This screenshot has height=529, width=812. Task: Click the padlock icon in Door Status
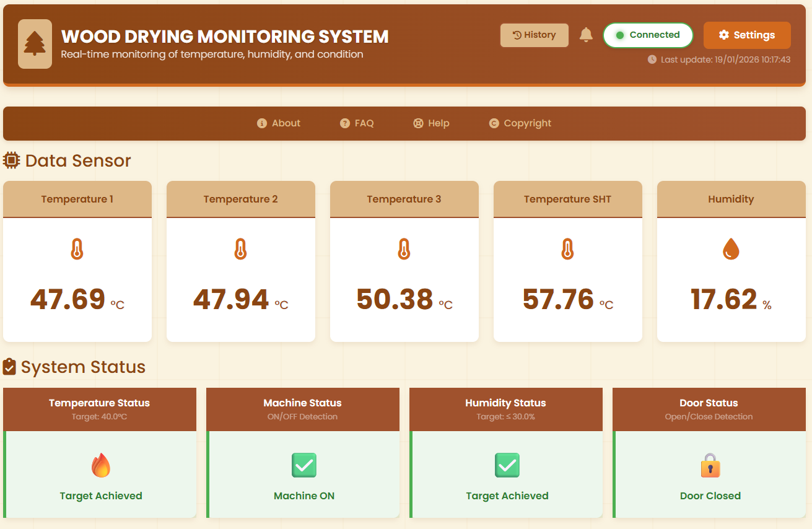(x=710, y=465)
